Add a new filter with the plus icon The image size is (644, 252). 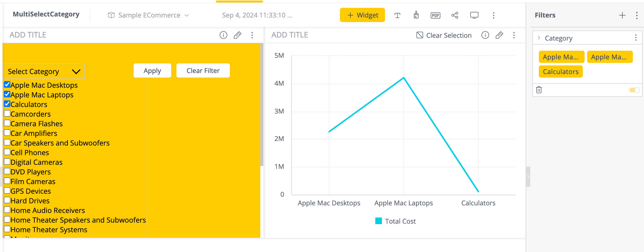(x=622, y=15)
